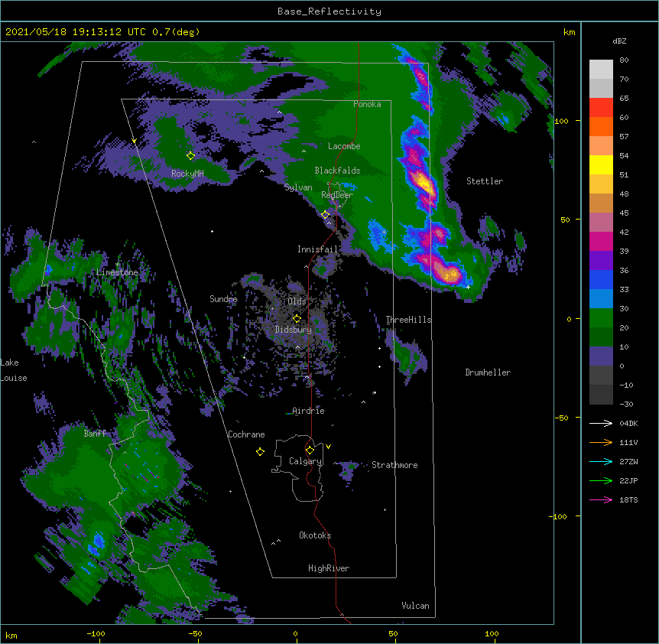The height and width of the screenshot is (644, 659).
Task: Click the bright yellow swatch between 54 and 51 dBZ
Action: click(601, 165)
